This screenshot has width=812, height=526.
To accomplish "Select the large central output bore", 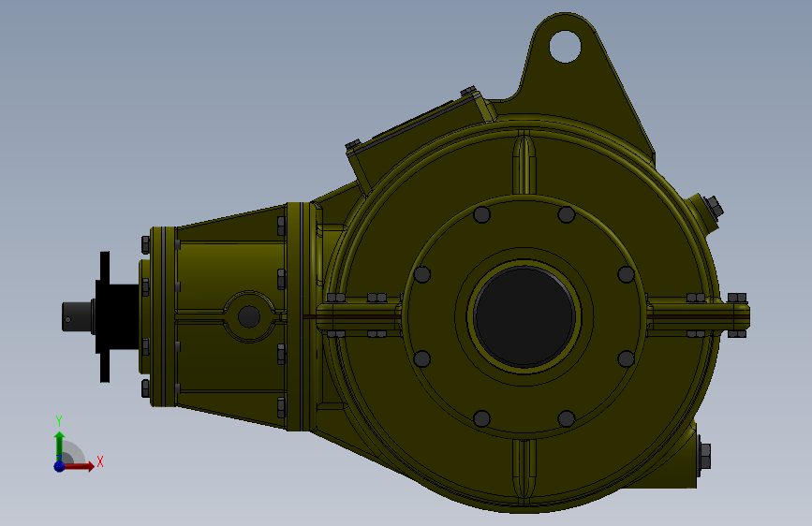I will 524,316.
